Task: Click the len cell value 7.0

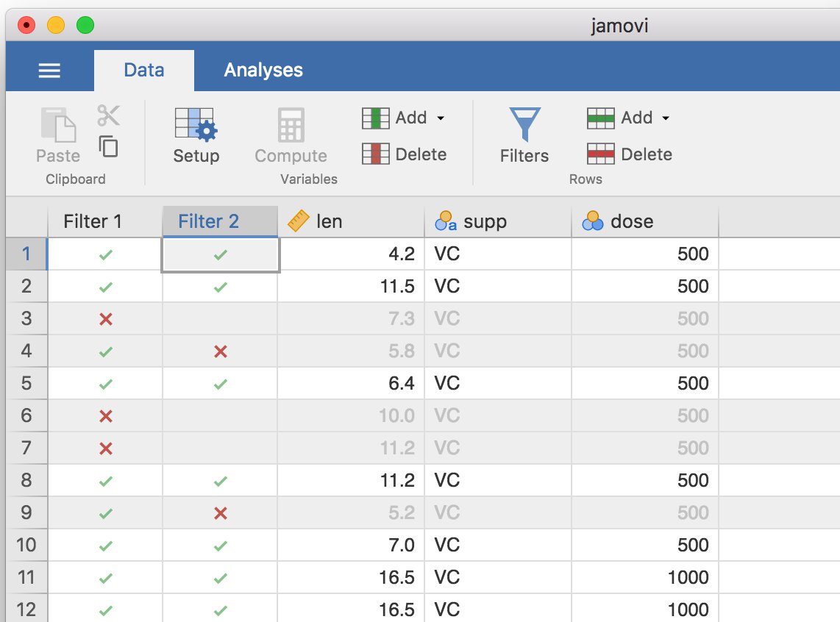Action: click(402, 545)
